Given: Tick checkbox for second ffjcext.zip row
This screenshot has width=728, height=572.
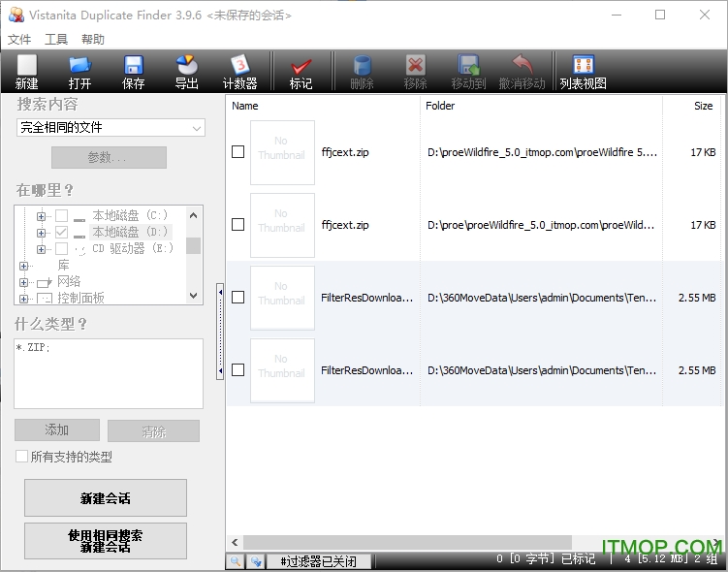Looking at the screenshot, I should (237, 225).
